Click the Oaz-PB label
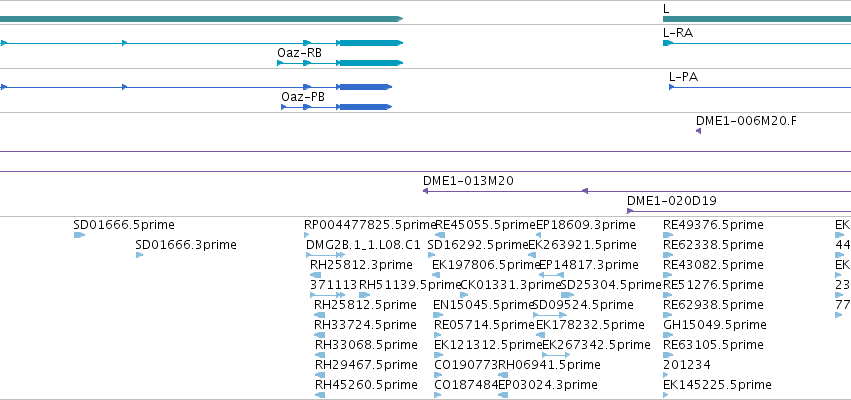The image size is (851, 400). (303, 97)
